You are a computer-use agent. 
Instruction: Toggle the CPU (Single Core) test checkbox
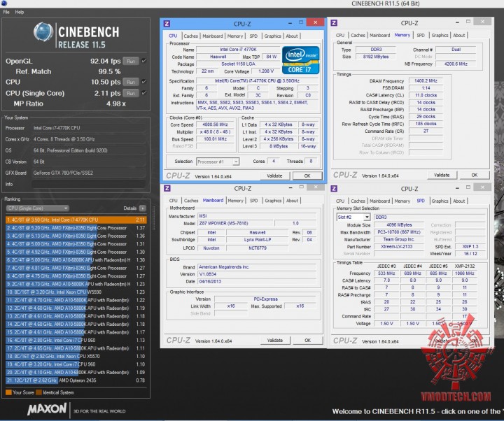pos(143,93)
